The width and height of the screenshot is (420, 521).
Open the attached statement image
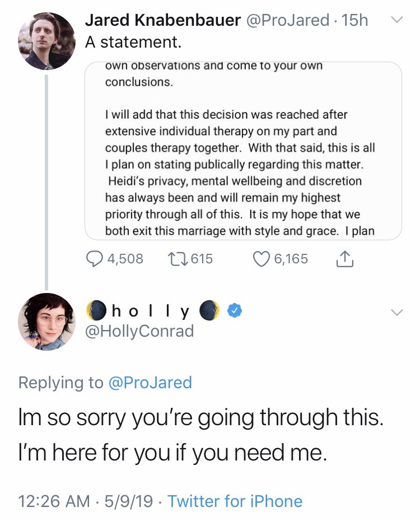coord(244,151)
